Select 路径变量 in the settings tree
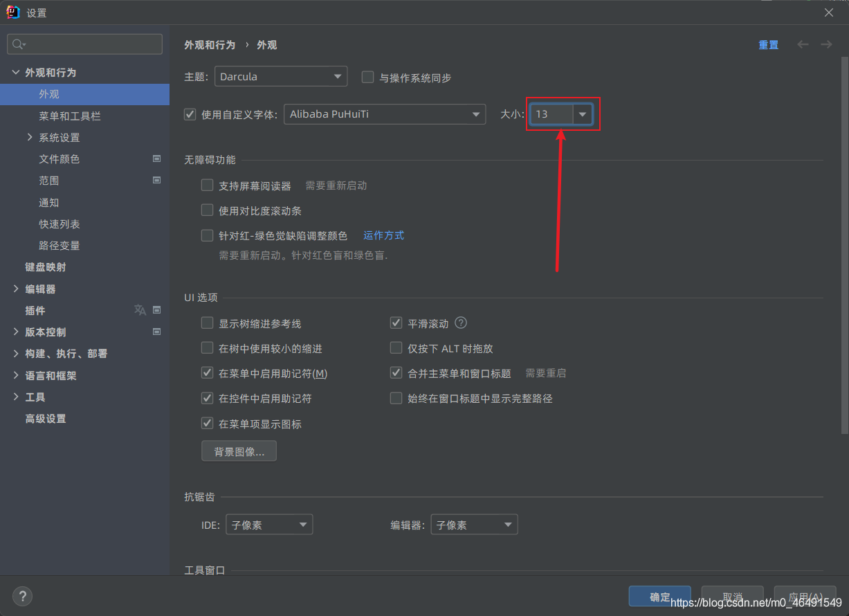Screen dimensions: 849x616 pos(84,245)
